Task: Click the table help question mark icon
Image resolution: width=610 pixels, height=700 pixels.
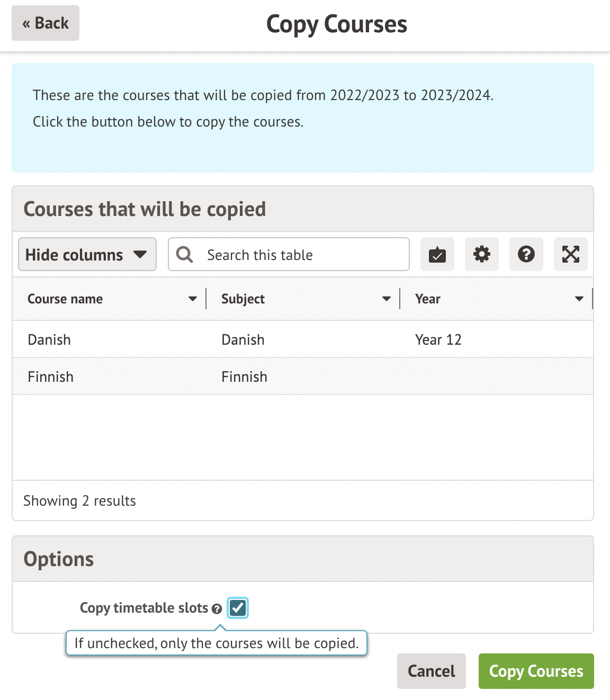Action: point(526,255)
